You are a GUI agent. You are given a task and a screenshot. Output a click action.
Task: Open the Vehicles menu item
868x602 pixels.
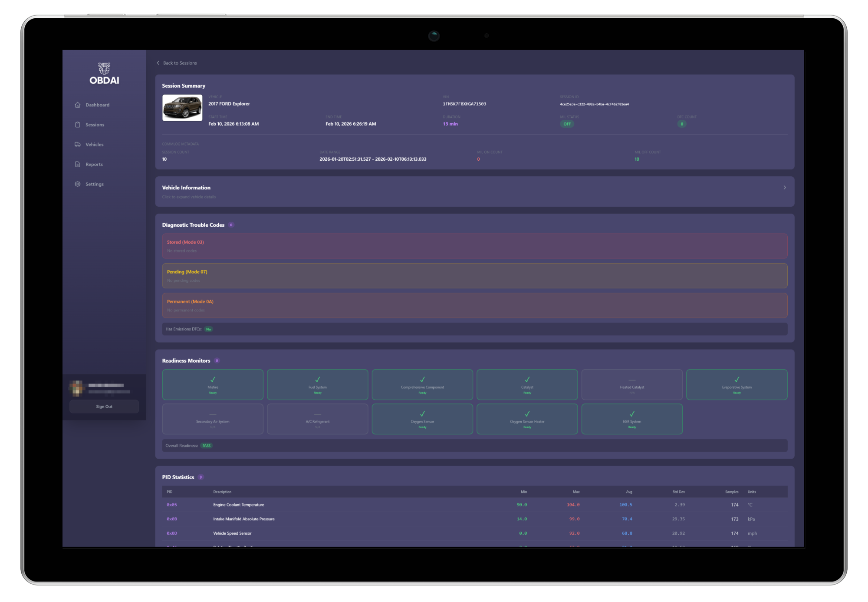click(94, 144)
